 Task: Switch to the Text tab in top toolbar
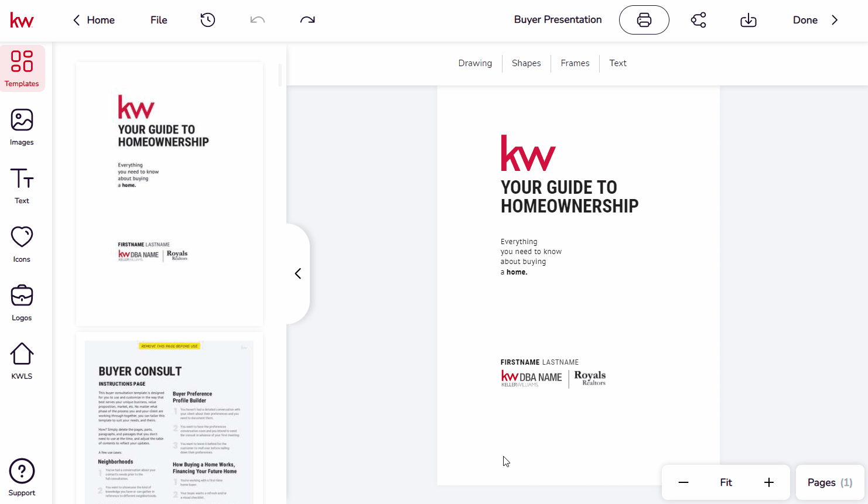pyautogui.click(x=617, y=63)
